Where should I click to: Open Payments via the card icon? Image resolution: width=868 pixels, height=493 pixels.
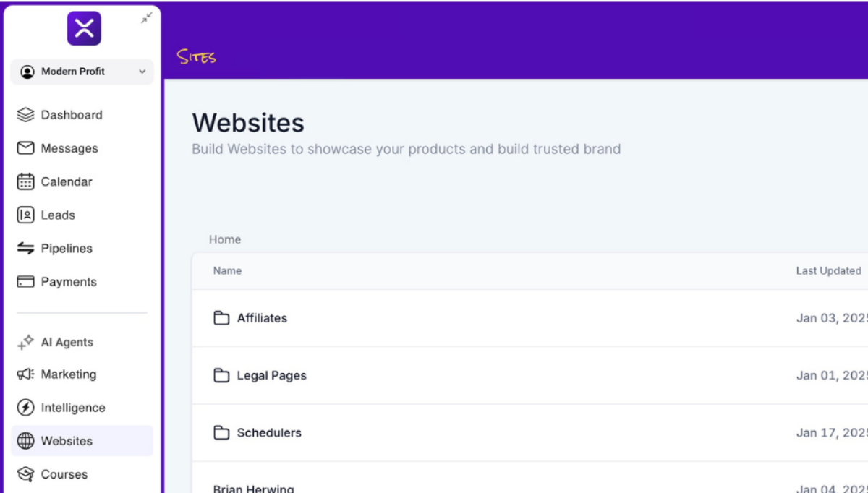click(x=26, y=282)
